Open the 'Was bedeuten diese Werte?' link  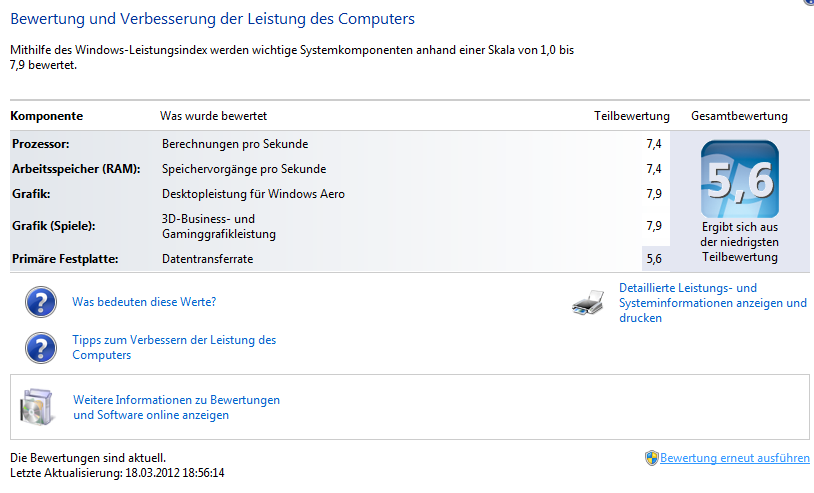[144, 302]
